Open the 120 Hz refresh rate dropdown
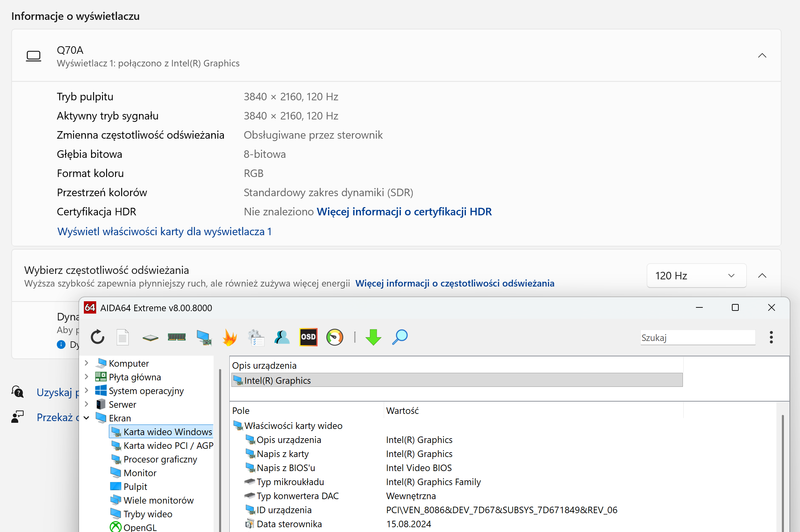This screenshot has width=800, height=532. [696, 276]
